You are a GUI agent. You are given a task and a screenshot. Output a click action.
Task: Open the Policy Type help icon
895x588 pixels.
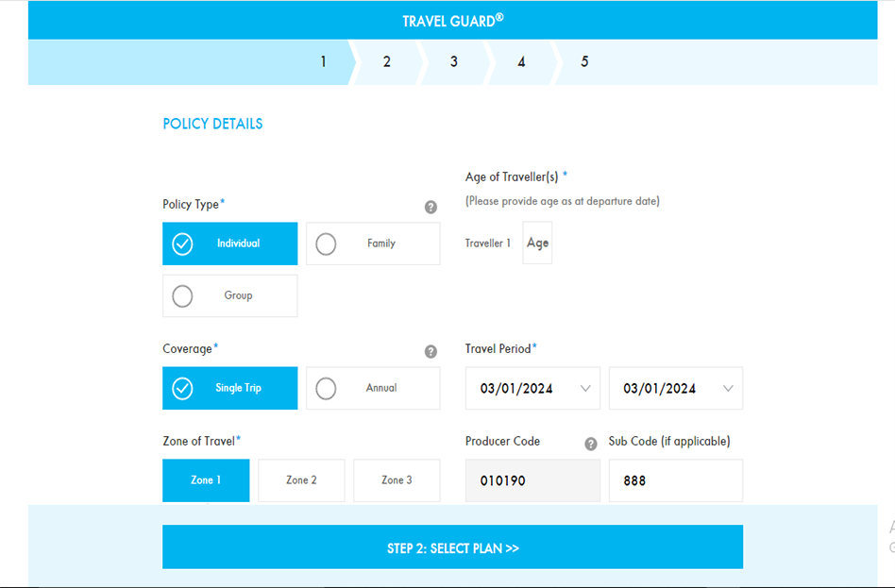(431, 208)
